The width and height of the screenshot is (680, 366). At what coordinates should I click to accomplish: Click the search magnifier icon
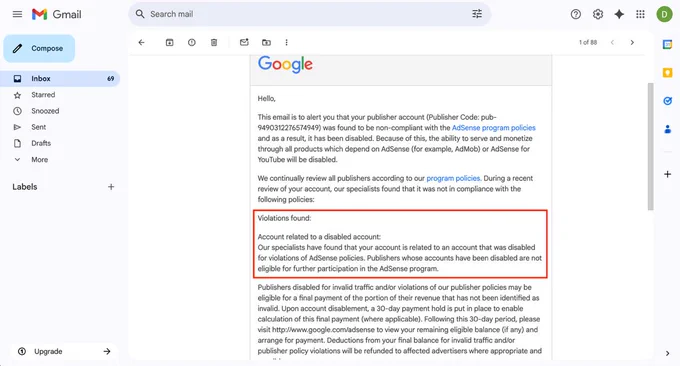tap(140, 14)
